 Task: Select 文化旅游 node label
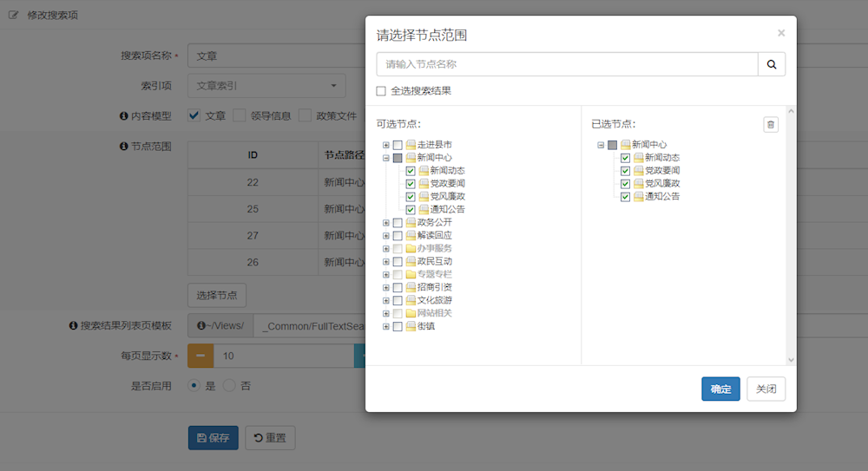point(435,300)
